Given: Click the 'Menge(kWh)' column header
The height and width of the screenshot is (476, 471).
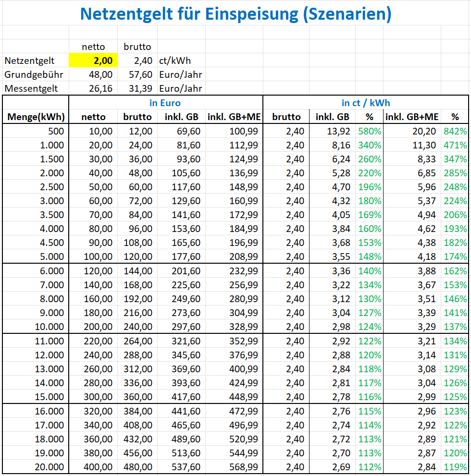Looking at the screenshot, I should (36, 117).
